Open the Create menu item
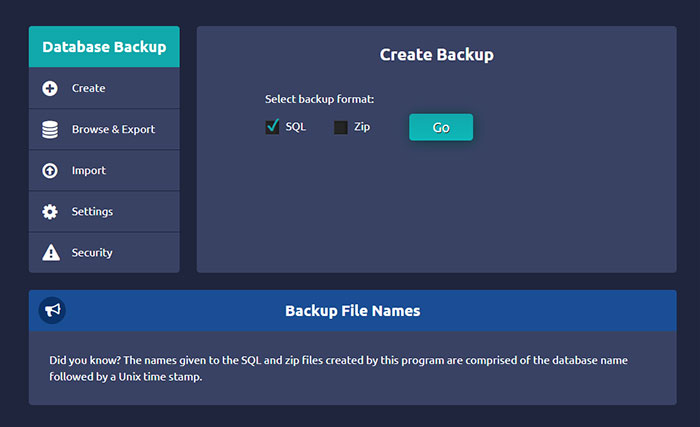Image resolution: width=700 pixels, height=427 pixels. [88, 88]
